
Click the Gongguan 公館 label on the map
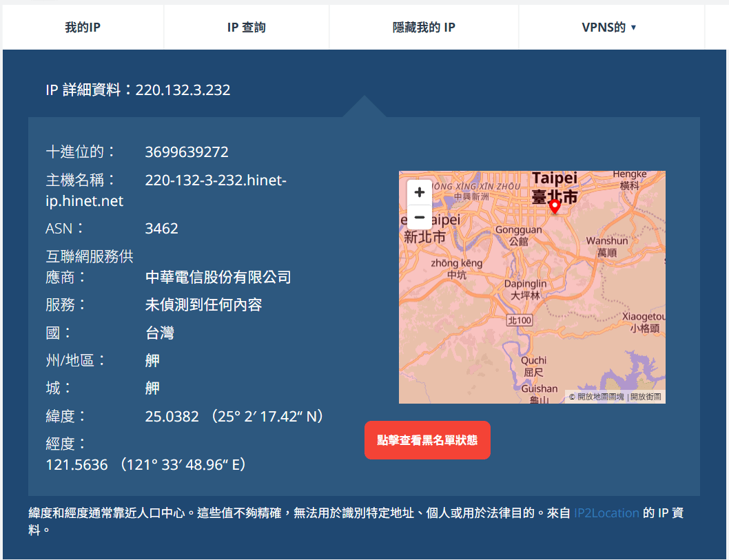coord(518,235)
